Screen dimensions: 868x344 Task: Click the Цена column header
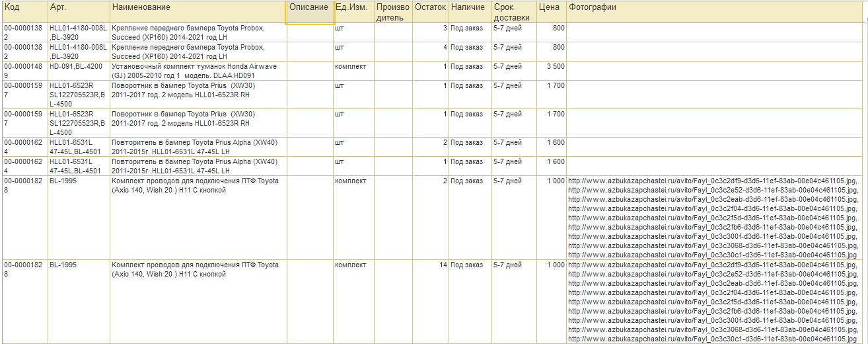551,12
